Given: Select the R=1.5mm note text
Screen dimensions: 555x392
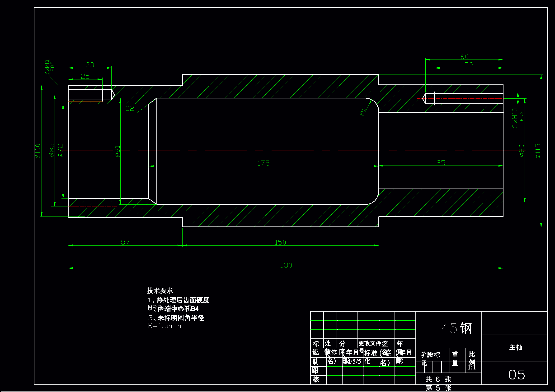Looking at the screenshot, I should click(164, 326).
